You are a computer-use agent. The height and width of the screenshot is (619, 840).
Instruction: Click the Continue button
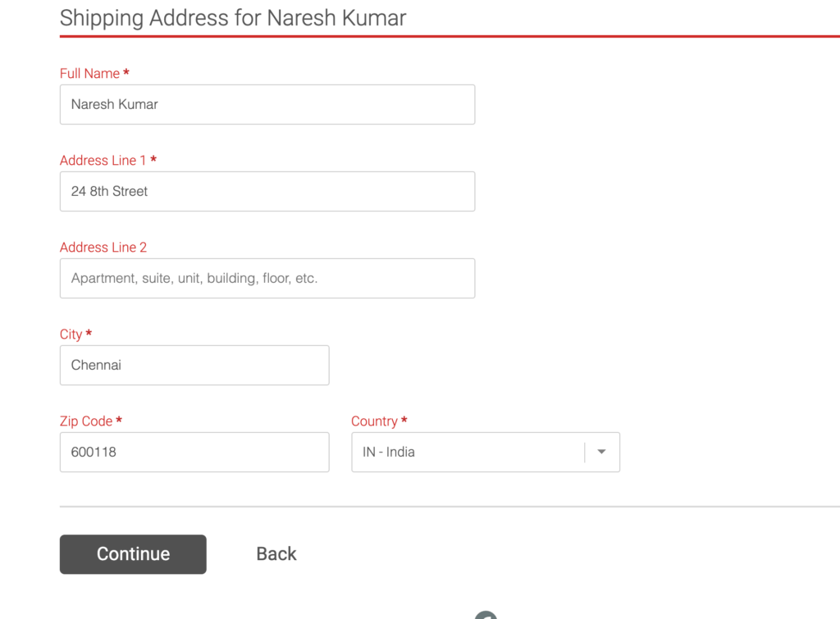133,554
